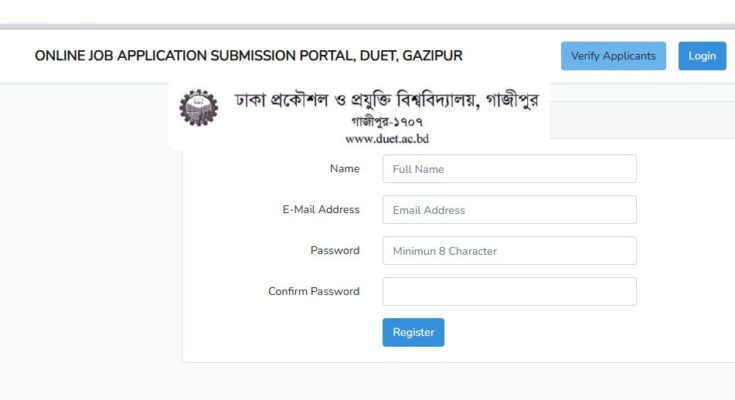Click the Name field label
Screen dimensions: 735x400
(x=345, y=169)
